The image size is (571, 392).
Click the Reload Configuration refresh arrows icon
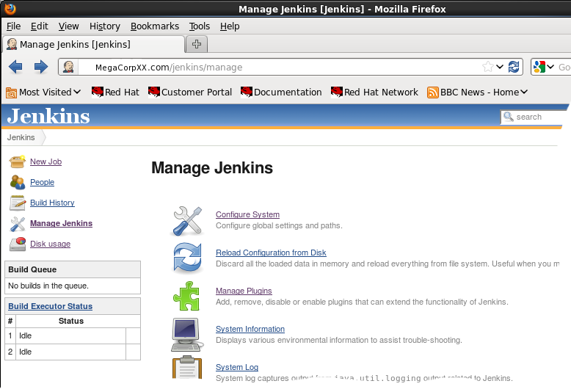187,258
